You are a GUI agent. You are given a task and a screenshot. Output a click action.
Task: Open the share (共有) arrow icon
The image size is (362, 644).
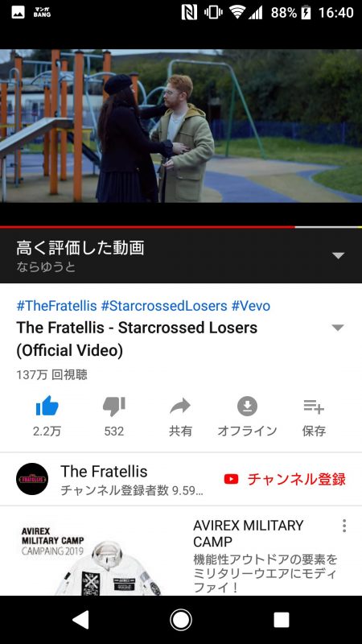tap(180, 407)
